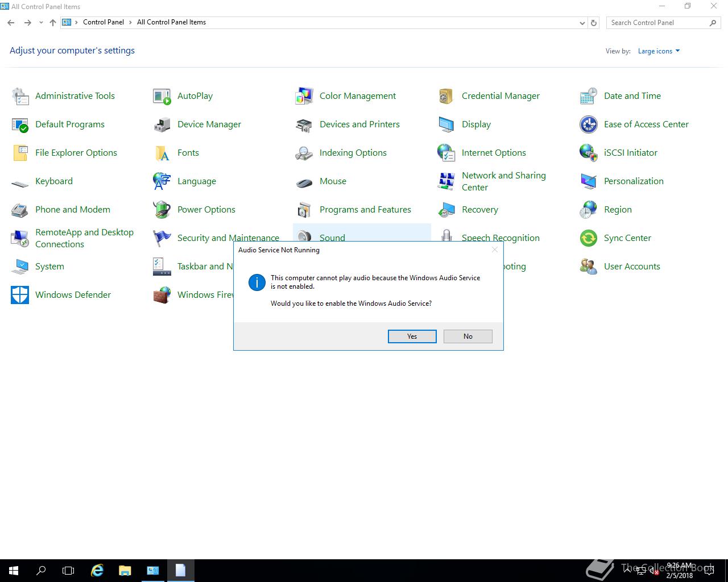Viewport: 728px width, 582px height.
Task: Open Devices and Printers icon
Action: 304,124
